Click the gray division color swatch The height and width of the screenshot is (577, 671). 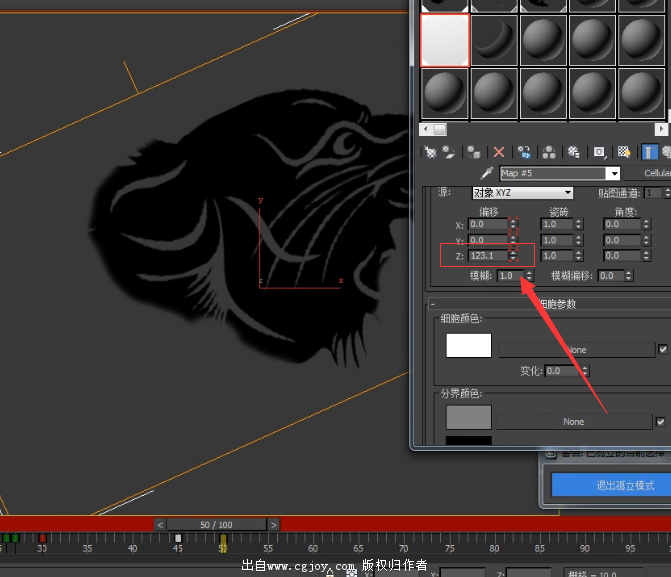tap(468, 417)
